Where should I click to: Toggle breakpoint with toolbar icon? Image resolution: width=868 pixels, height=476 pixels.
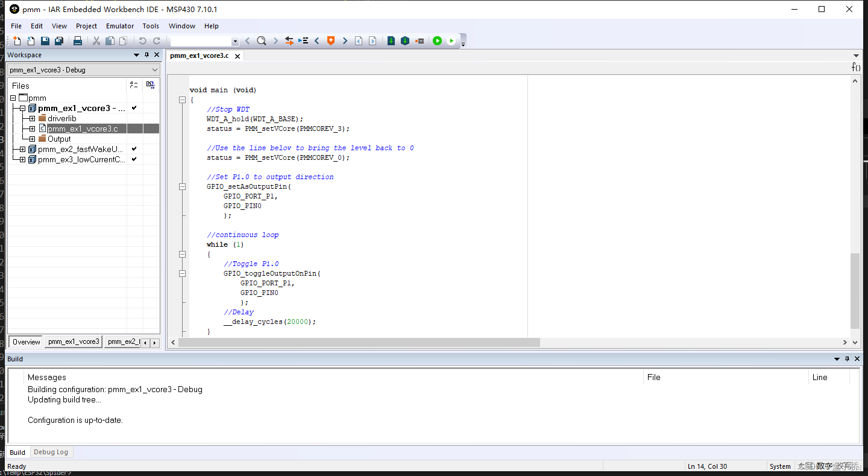pos(420,41)
